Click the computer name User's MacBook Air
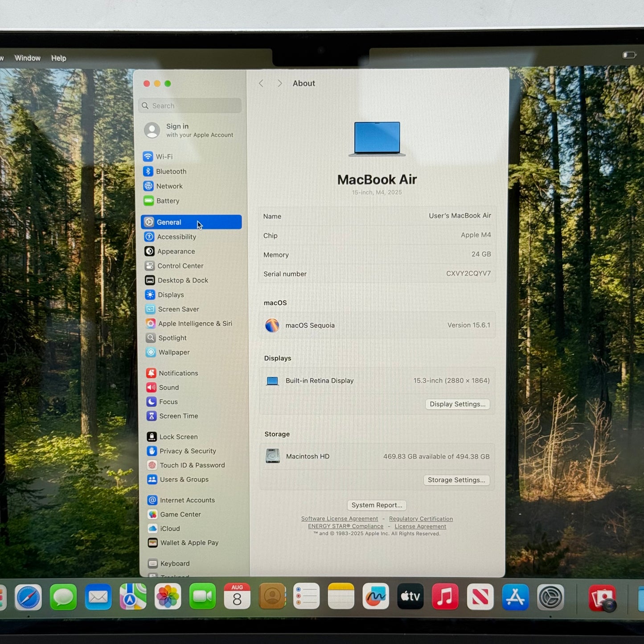Image resolution: width=644 pixels, height=644 pixels. click(x=460, y=216)
